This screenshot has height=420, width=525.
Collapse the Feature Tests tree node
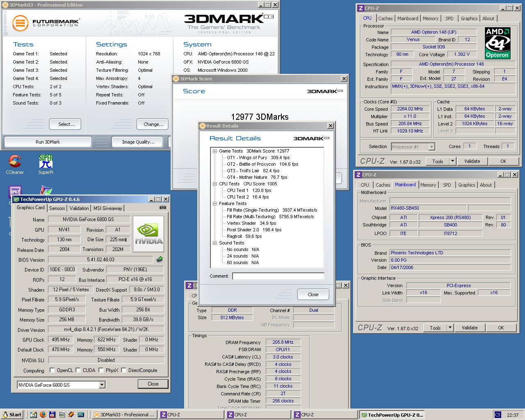[x=215, y=203]
